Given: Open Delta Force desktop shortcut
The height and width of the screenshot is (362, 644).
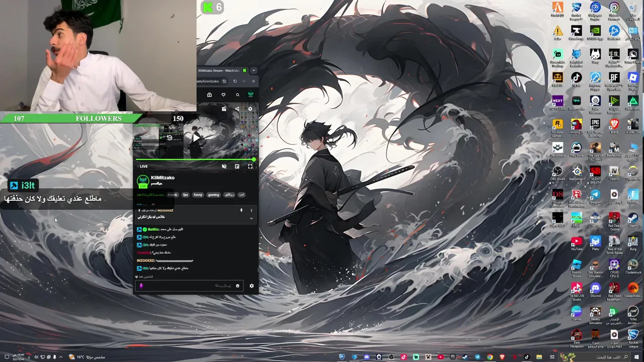Looking at the screenshot, I should click(x=633, y=103).
